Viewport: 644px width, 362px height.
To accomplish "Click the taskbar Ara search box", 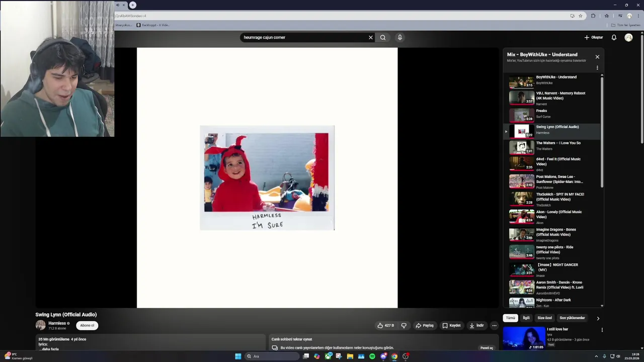I will [271, 356].
